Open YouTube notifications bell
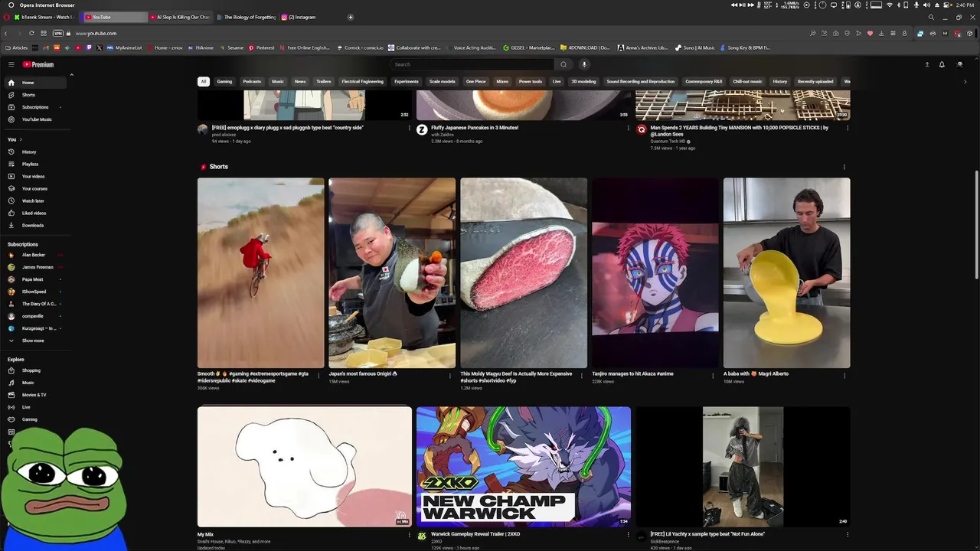980x551 pixels. point(942,64)
